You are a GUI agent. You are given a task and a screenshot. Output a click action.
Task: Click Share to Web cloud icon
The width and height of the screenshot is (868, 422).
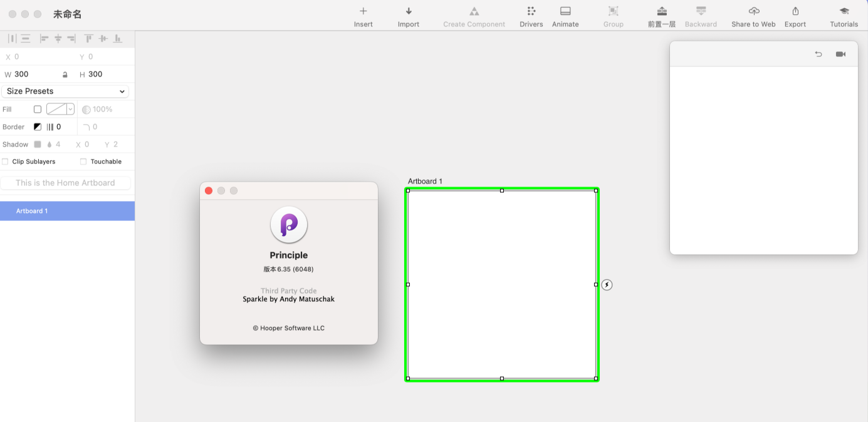(754, 11)
